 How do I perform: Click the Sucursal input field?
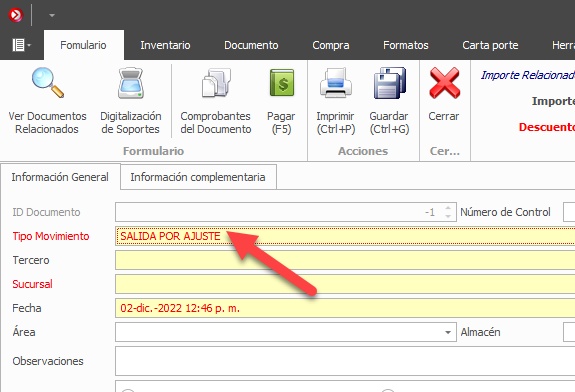click(345, 284)
